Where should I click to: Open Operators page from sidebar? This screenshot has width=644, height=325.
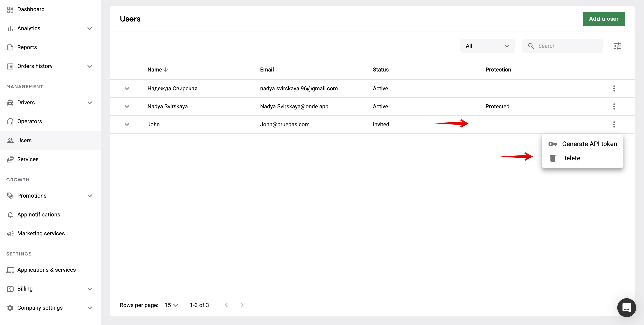coord(30,121)
